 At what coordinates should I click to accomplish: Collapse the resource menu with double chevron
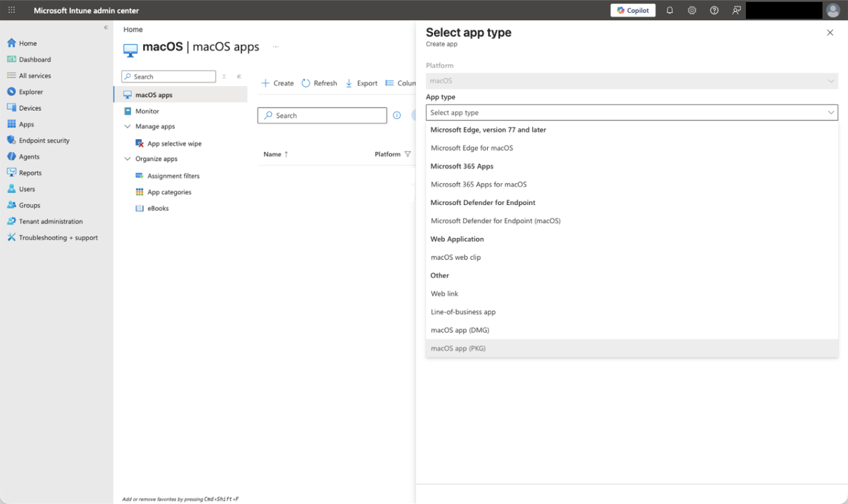pyautogui.click(x=239, y=77)
